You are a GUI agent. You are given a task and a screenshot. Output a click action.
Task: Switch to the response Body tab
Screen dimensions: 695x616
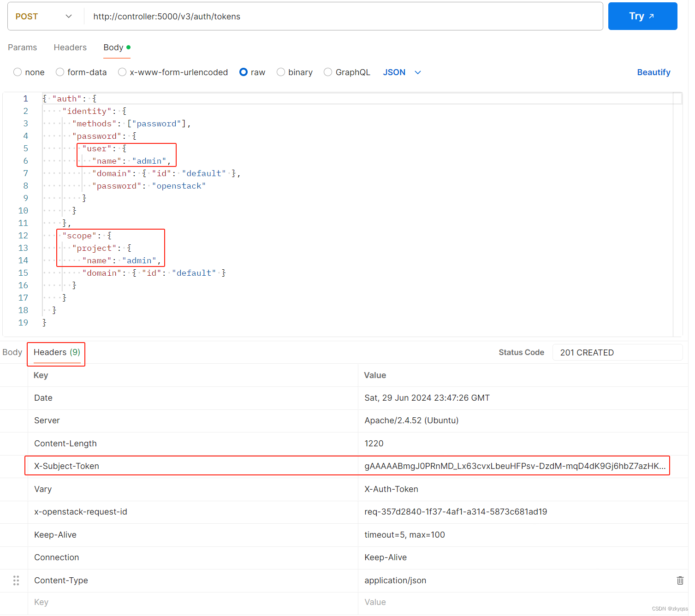(12, 352)
